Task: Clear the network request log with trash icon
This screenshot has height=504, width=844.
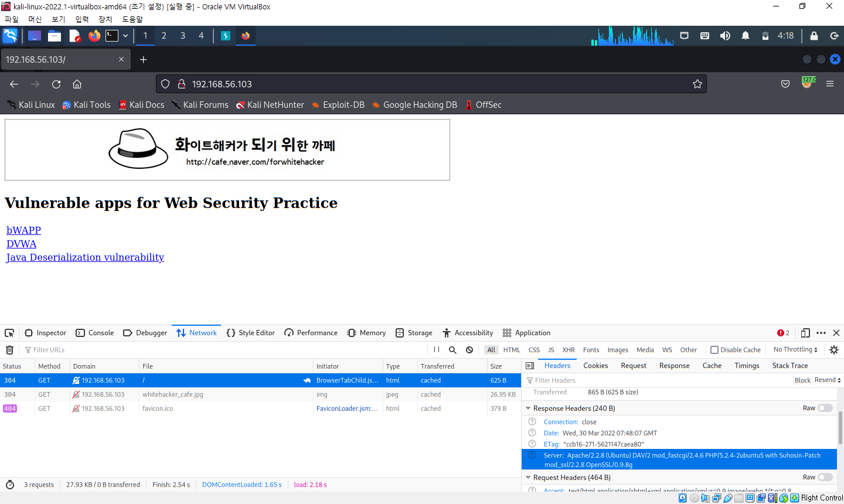Action: click(9, 350)
